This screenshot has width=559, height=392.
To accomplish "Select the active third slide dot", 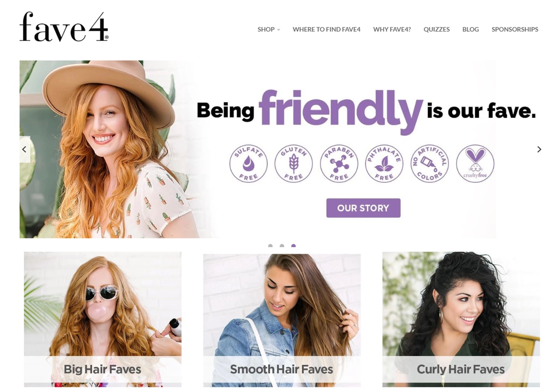I will 293,246.
